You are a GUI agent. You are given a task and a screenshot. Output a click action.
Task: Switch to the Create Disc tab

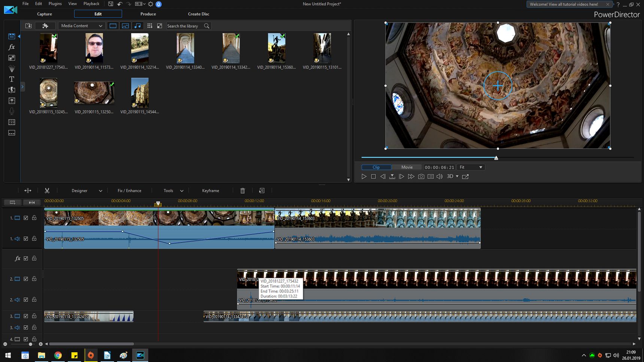pos(198,14)
